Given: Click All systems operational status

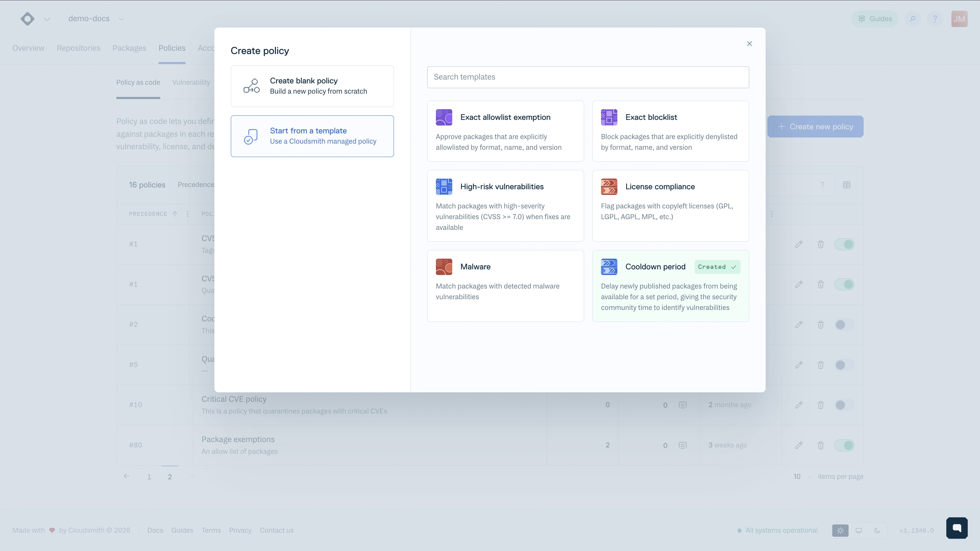Looking at the screenshot, I should coord(777,531).
